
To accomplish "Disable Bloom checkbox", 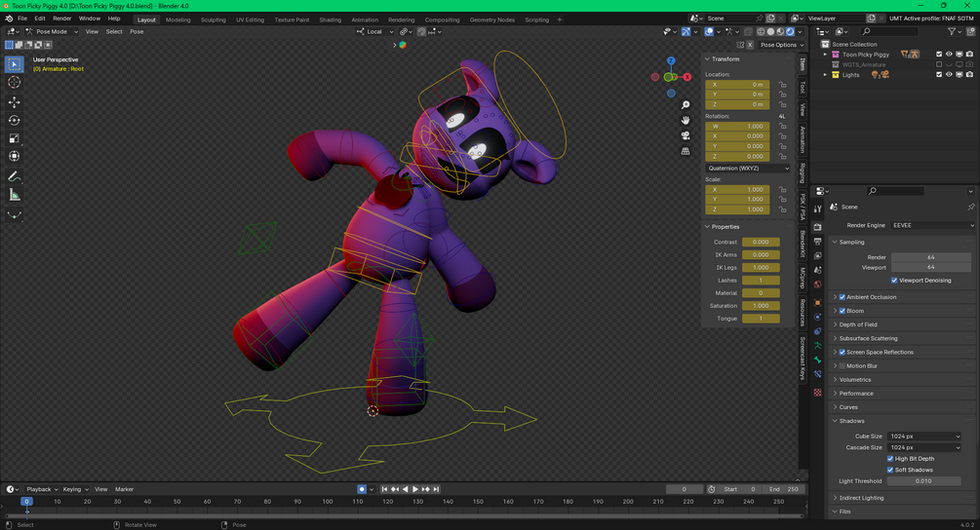I will (x=842, y=311).
